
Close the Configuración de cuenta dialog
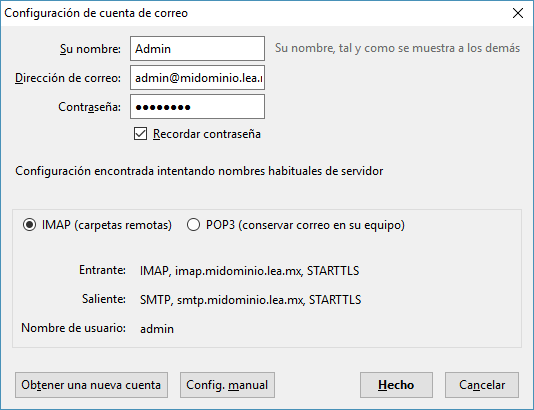coord(518,13)
